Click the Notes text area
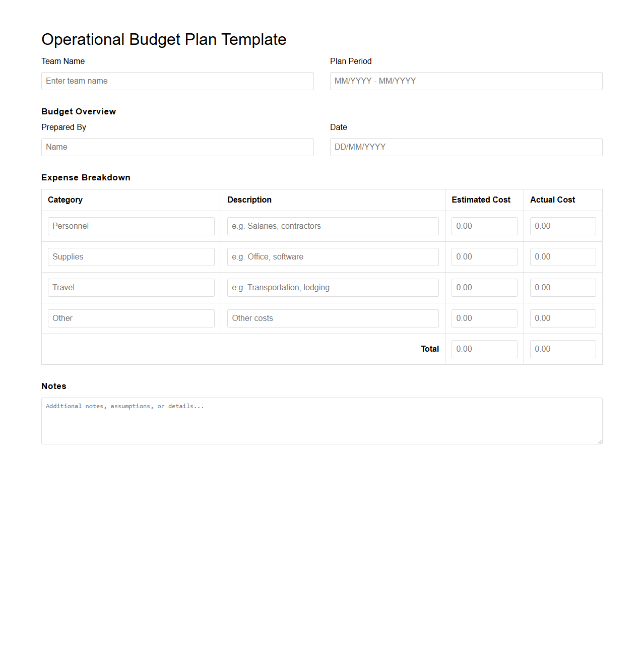The height and width of the screenshot is (655, 644). tap(322, 421)
